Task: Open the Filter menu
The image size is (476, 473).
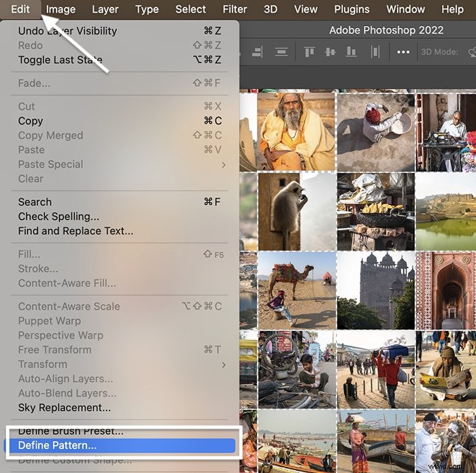Action: 235,10
